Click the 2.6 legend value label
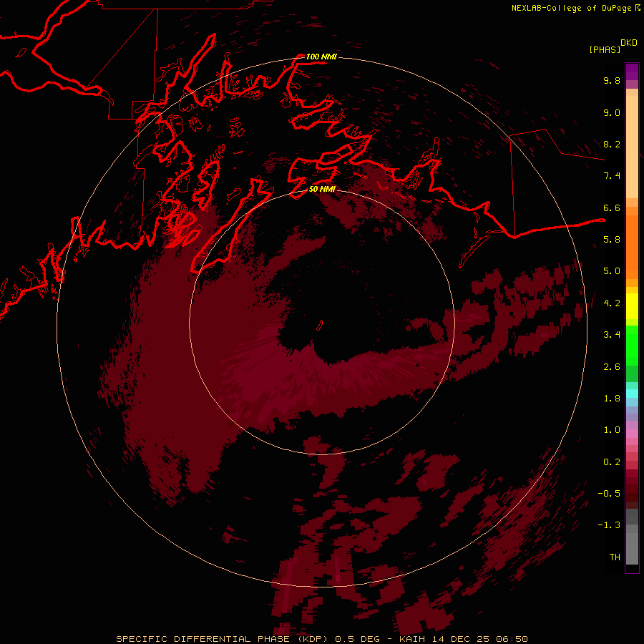This screenshot has height=644, width=644. (x=612, y=367)
